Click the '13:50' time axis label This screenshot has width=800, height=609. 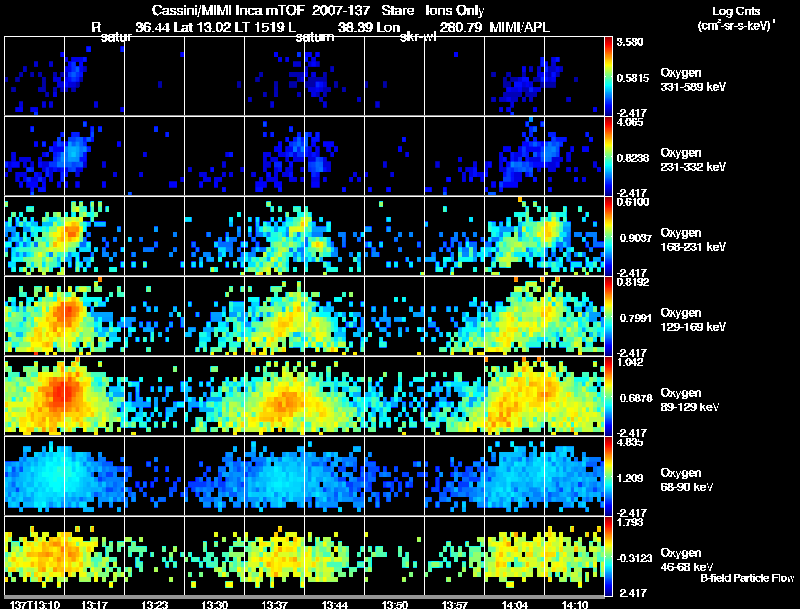click(x=394, y=605)
